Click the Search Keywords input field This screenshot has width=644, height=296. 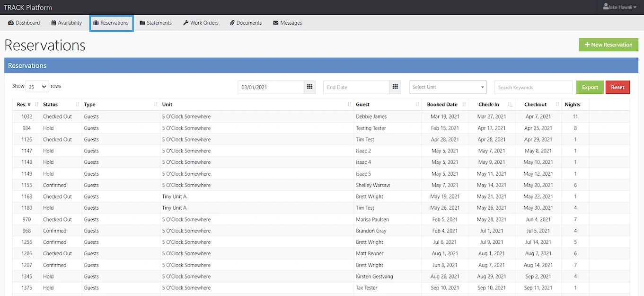[533, 87]
